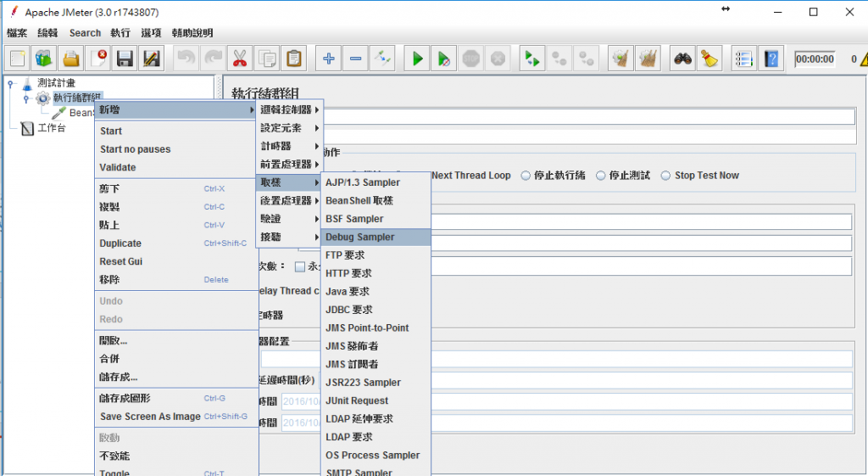Expand the 設定元素 submenu

point(290,128)
